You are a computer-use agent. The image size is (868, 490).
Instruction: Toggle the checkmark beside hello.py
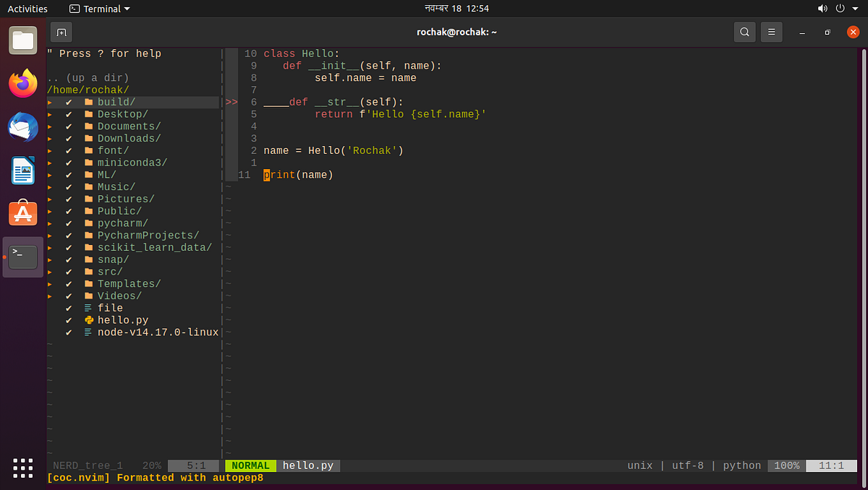(x=69, y=319)
